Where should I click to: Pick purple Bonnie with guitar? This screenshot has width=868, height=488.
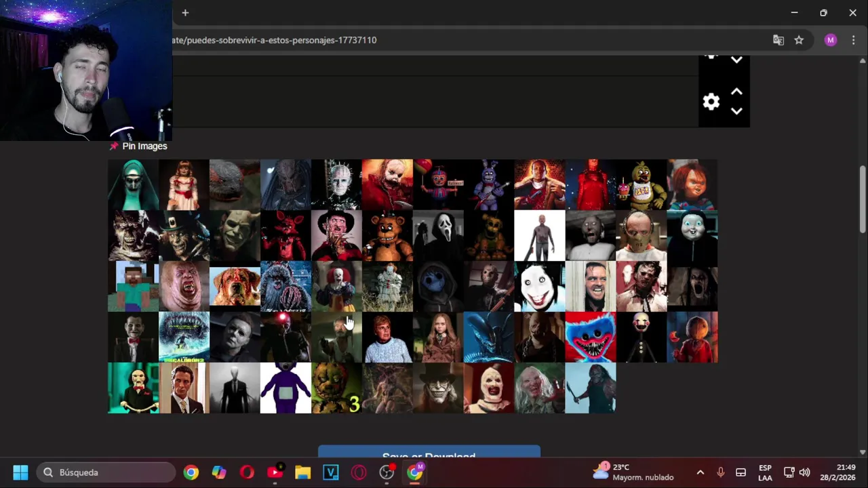tap(489, 184)
